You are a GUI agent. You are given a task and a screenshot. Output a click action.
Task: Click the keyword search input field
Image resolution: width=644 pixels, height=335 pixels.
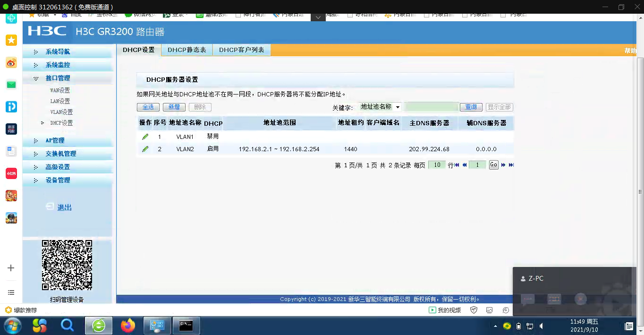click(432, 107)
